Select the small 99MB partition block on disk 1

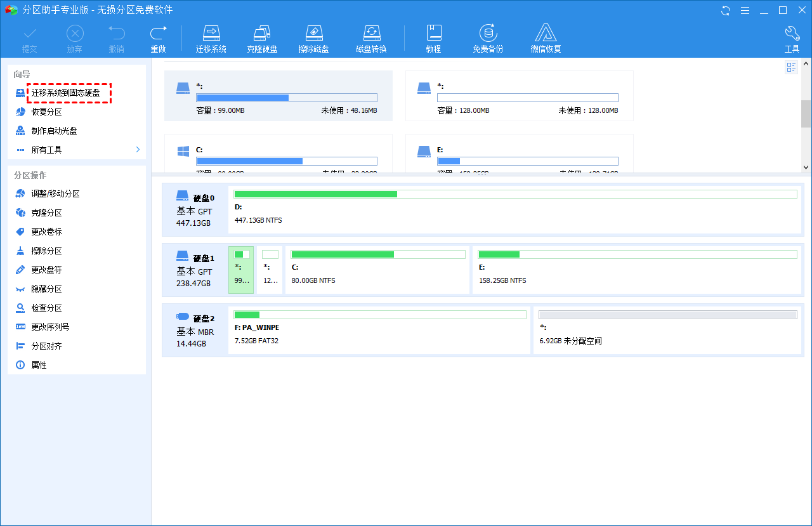tap(241, 270)
